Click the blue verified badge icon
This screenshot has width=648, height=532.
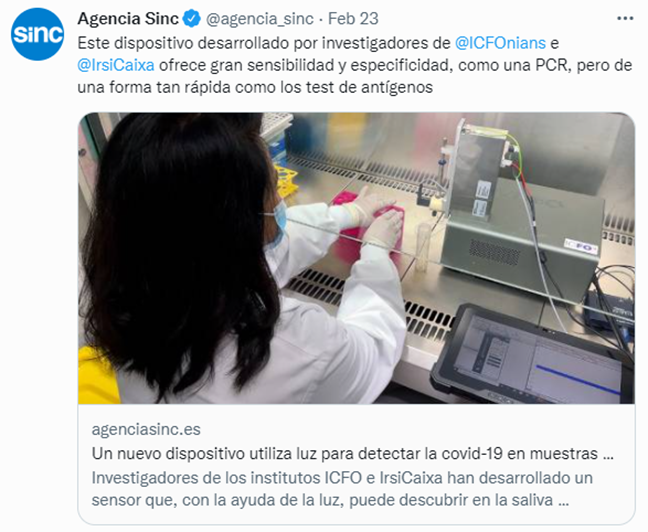(x=191, y=19)
